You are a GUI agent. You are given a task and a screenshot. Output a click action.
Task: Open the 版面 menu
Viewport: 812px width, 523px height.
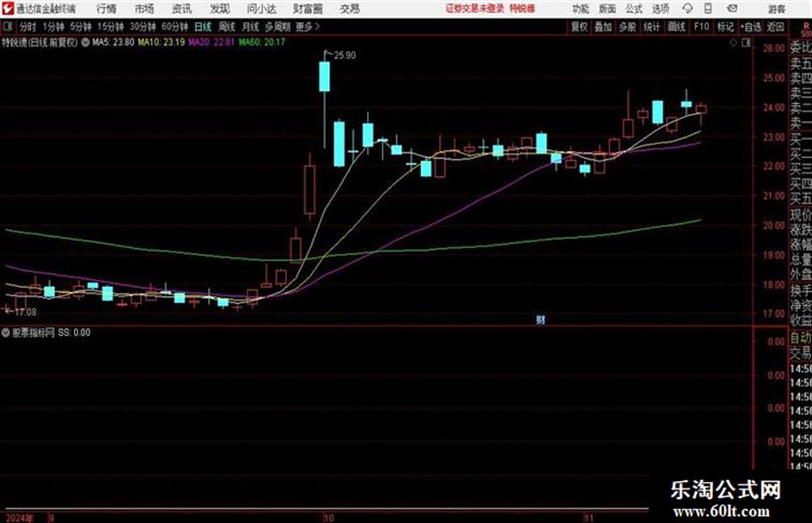pyautogui.click(x=607, y=9)
